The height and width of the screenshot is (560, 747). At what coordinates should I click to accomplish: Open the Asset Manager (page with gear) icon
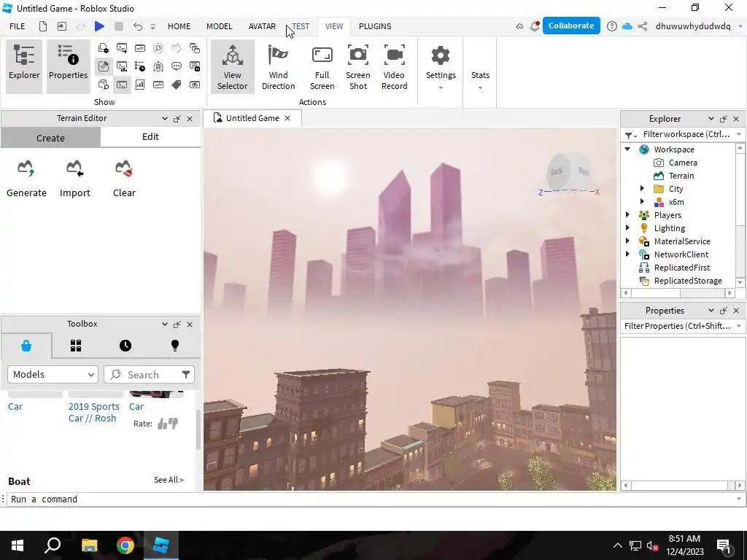104,48
